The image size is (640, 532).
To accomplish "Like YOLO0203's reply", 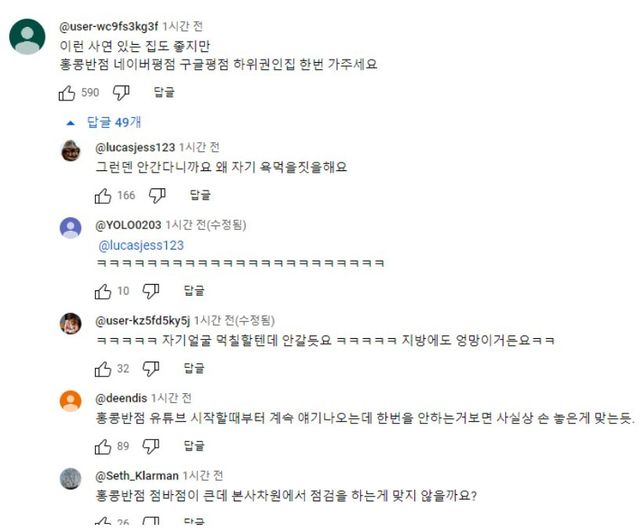I will click(104, 291).
